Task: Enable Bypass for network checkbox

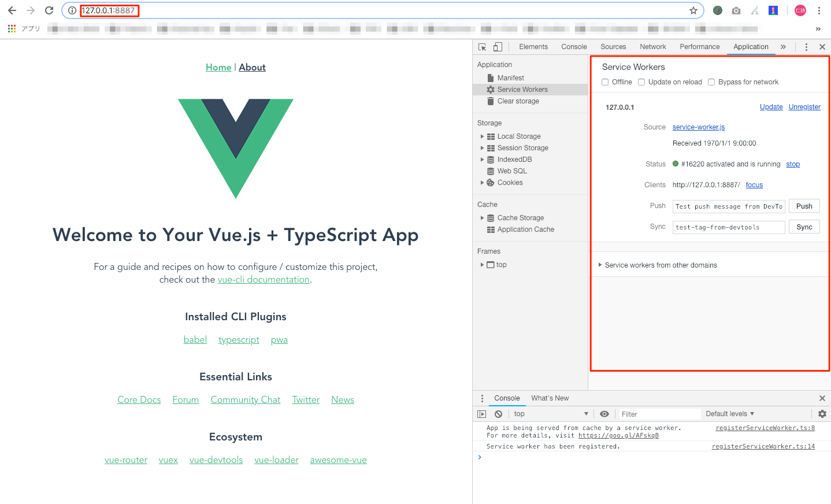Action: coord(711,81)
